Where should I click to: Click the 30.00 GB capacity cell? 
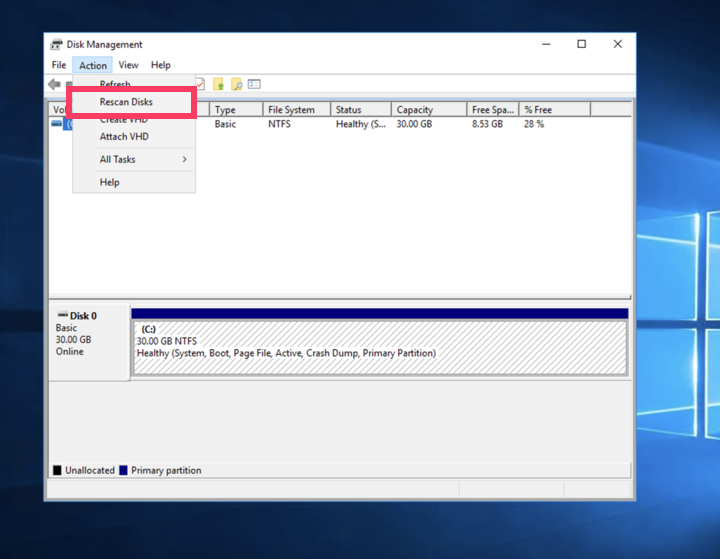(414, 124)
